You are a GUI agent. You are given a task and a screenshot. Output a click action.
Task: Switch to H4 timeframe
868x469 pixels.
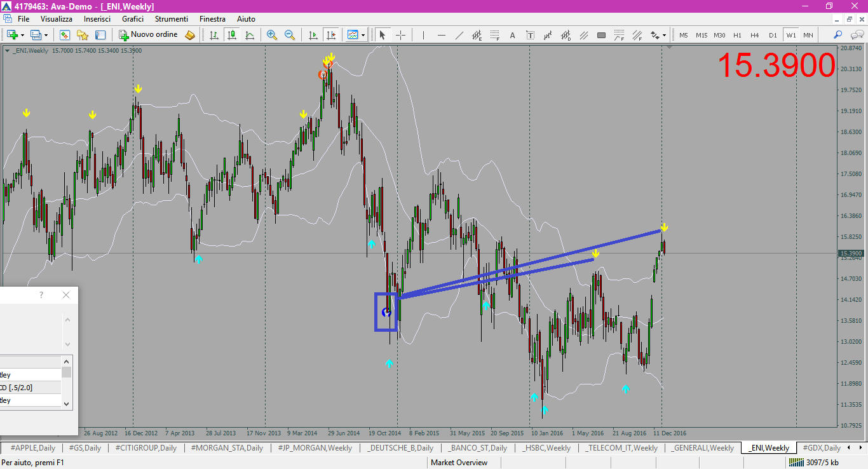click(x=755, y=35)
